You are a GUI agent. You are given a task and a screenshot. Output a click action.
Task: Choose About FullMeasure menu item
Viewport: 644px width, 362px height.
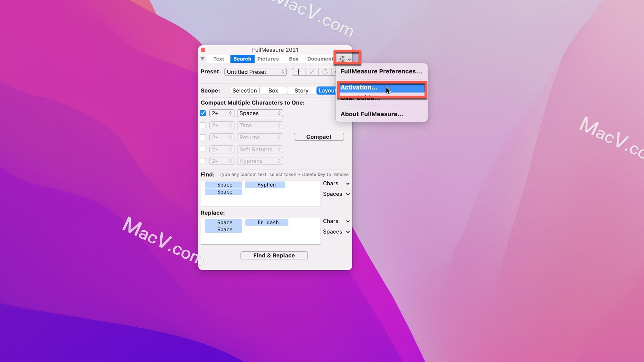pos(381,114)
